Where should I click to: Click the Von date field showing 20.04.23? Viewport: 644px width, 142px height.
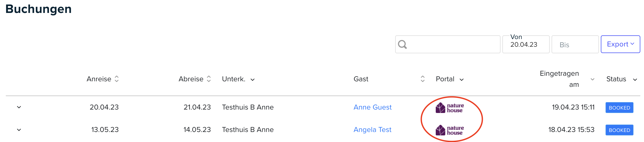[526, 44]
